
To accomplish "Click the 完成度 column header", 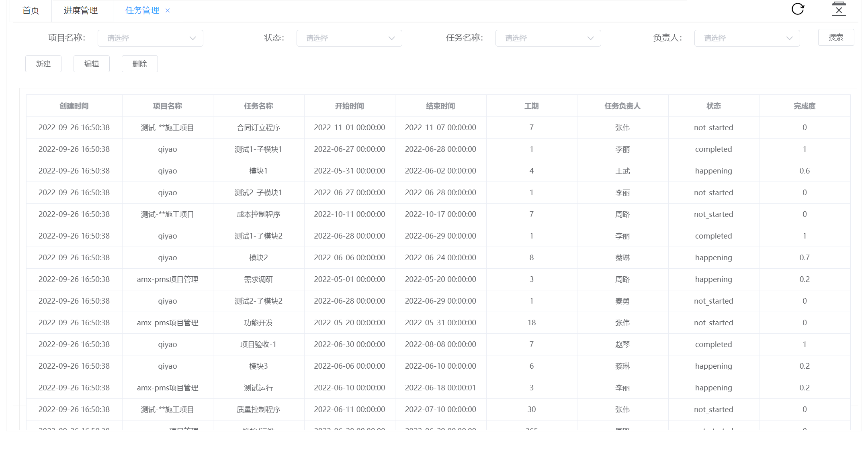I will pos(804,106).
